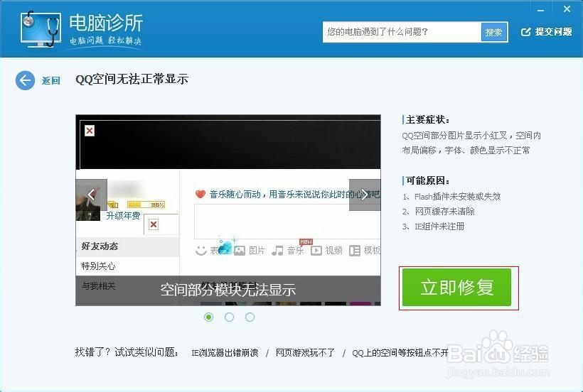
Task: Click the green 立即修复 button
Action: pos(457,288)
